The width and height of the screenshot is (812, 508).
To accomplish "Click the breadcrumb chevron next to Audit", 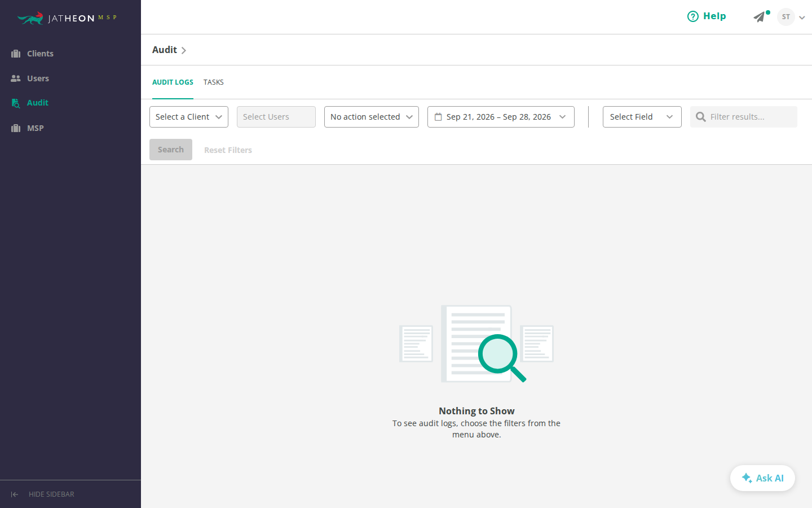I will tap(184, 50).
